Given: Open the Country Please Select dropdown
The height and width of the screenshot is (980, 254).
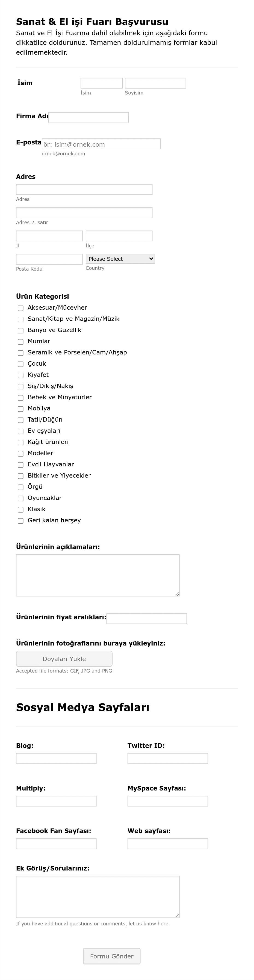Looking at the screenshot, I should [x=120, y=259].
